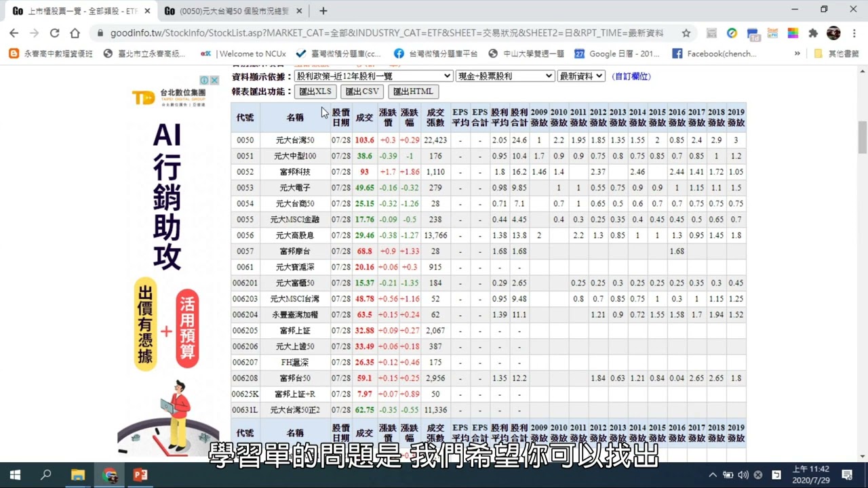The image size is (868, 488).
Task: Click the page vertical scrollbar thumb
Action: pyautogui.click(x=863, y=138)
